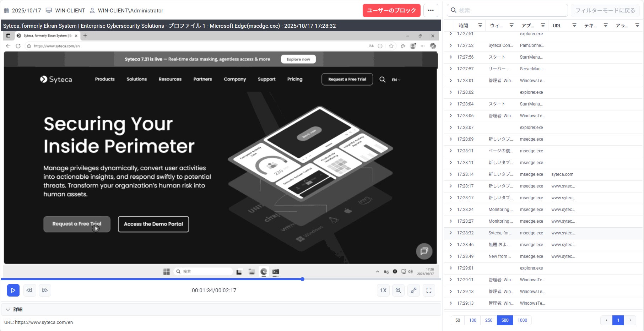Select the syteca.com URL cell
644x331 pixels.
point(562,174)
